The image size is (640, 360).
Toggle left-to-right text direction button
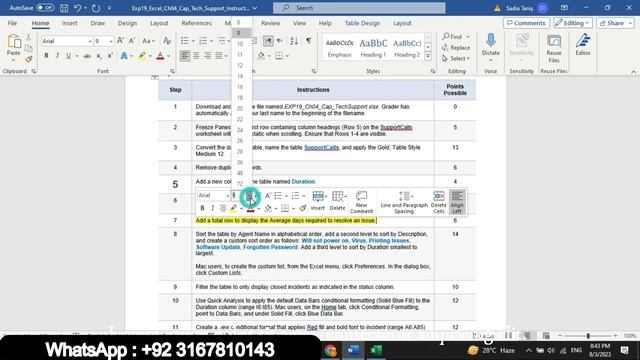tap(268, 41)
